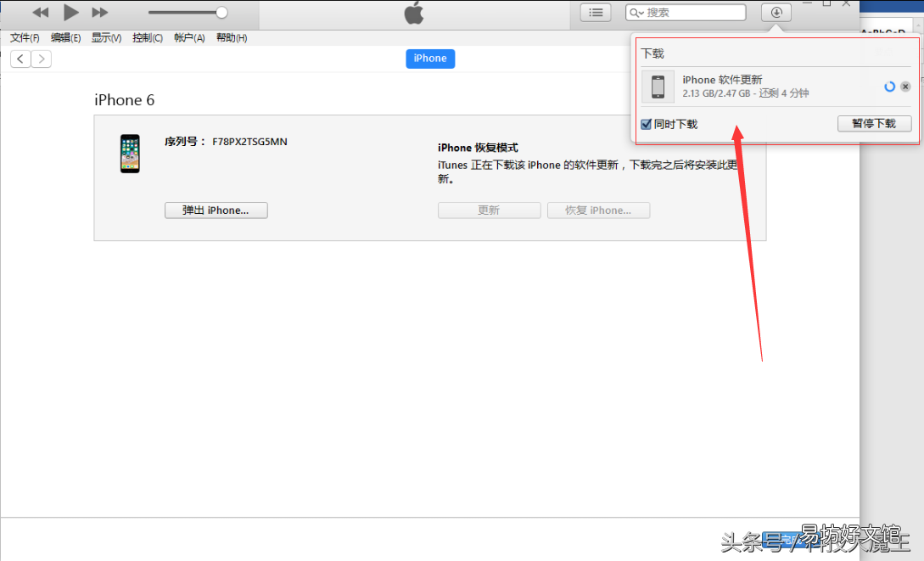Open the 编辑(E) menu

pyautogui.click(x=65, y=37)
